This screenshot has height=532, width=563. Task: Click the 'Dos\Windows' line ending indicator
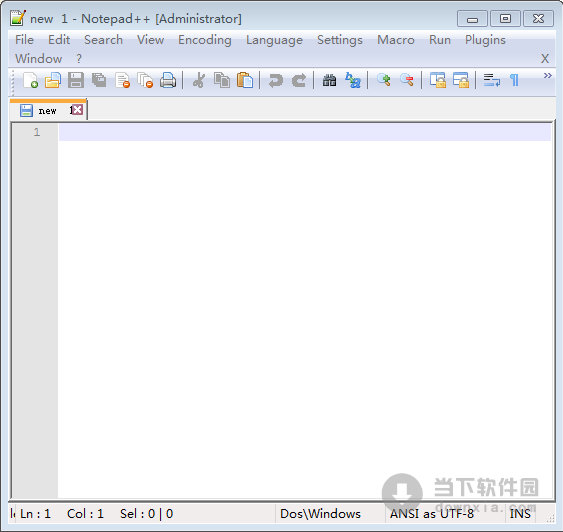tap(320, 514)
